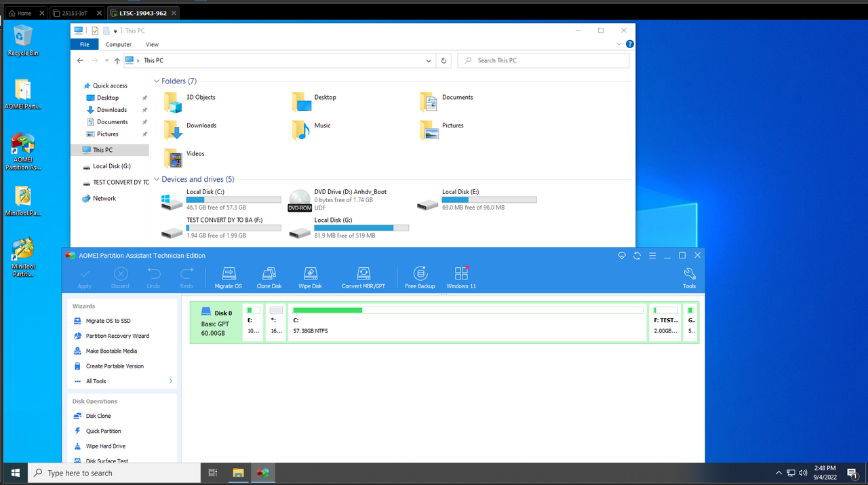Screen dimensions: 868x485
Task: Click the Recycle Bin desktop icon
Action: point(23,41)
